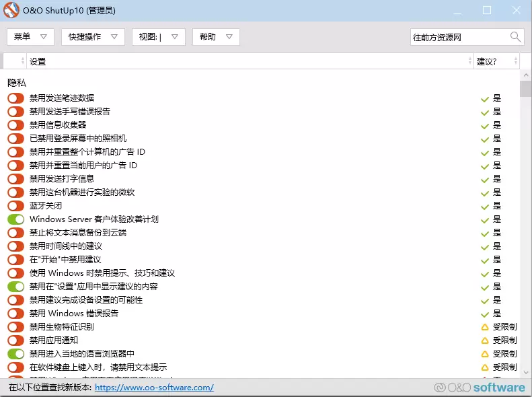Click green checkmark for 在"开始"中禁用建议

tap(485, 260)
